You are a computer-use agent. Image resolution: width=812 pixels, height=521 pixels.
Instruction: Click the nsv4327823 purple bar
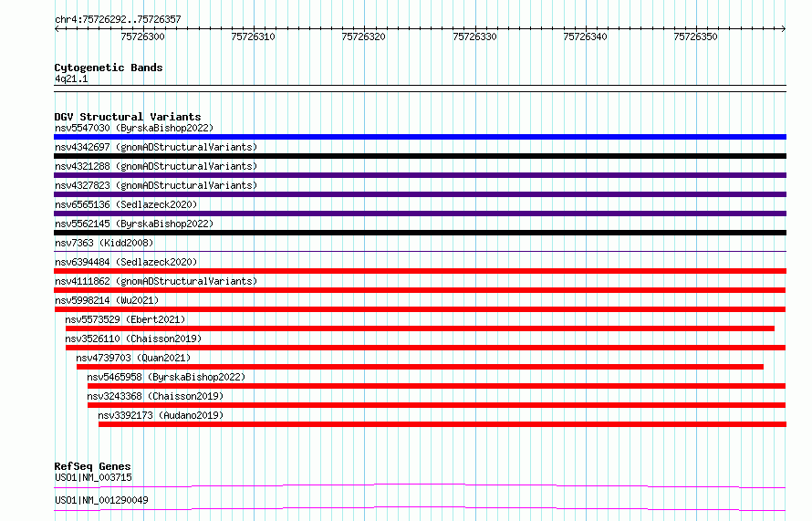420,194
